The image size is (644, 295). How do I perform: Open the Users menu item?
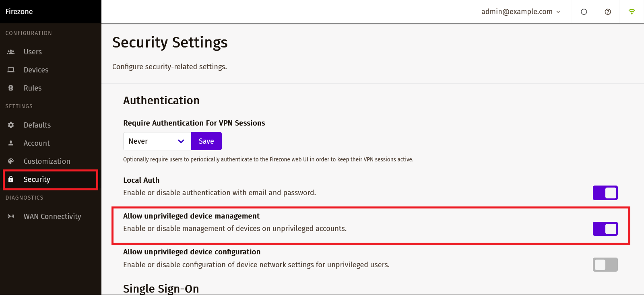click(x=51, y=52)
